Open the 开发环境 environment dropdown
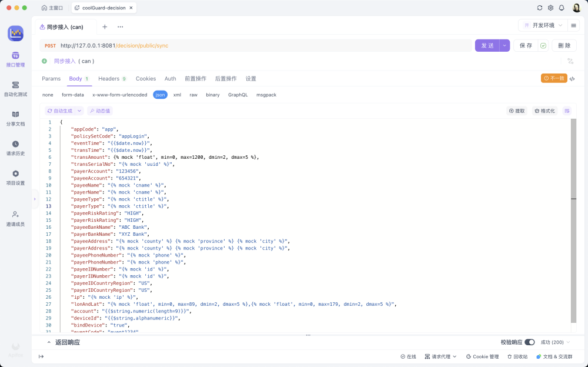This screenshot has height=367, width=588. coord(542,26)
